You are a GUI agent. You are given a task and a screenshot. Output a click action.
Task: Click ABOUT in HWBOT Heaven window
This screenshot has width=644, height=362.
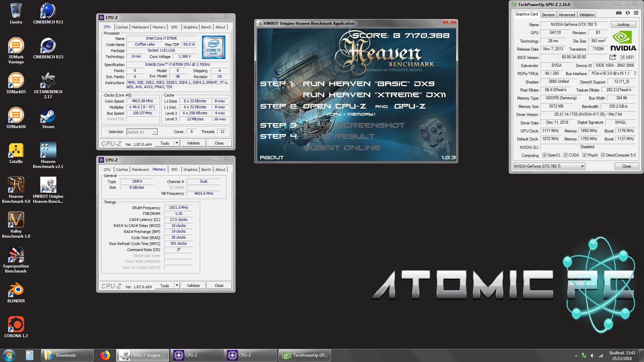coord(272,158)
